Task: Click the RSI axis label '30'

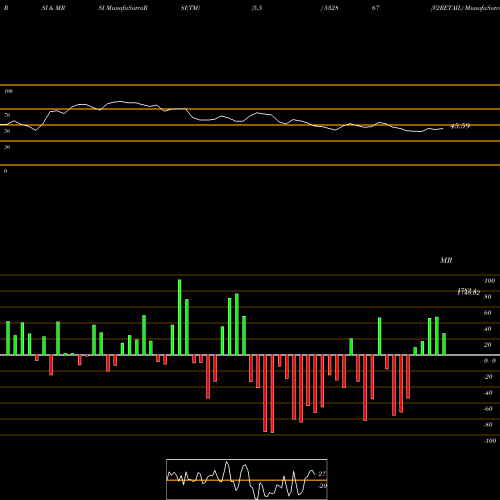Action: [x=7, y=147]
